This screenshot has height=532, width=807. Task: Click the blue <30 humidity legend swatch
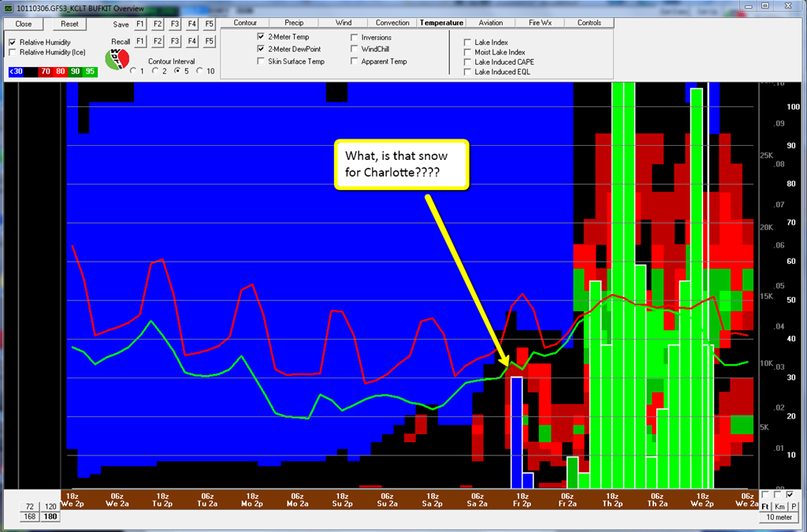16,72
